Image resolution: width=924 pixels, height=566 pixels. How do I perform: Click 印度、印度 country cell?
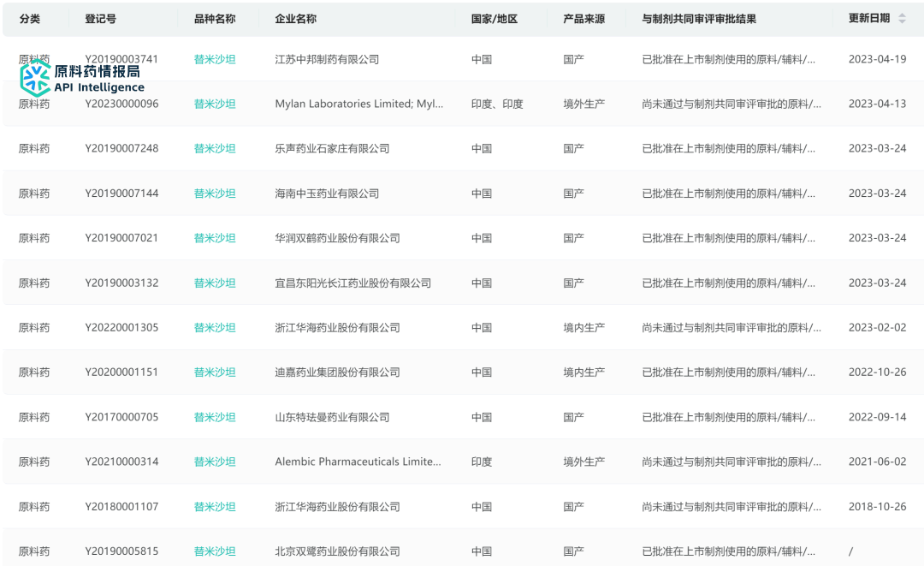point(497,104)
